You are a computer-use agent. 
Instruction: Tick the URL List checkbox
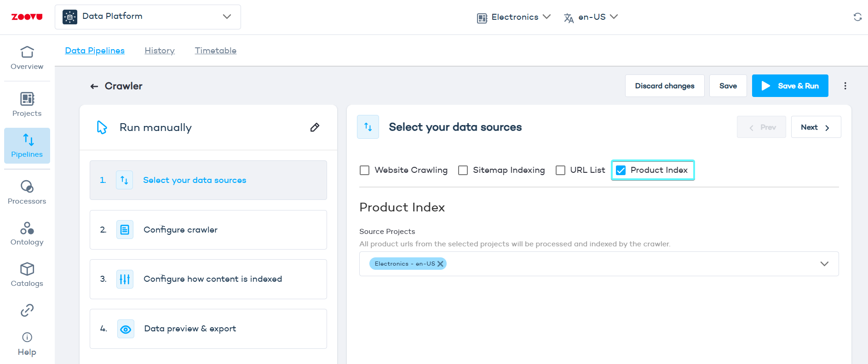(560, 171)
